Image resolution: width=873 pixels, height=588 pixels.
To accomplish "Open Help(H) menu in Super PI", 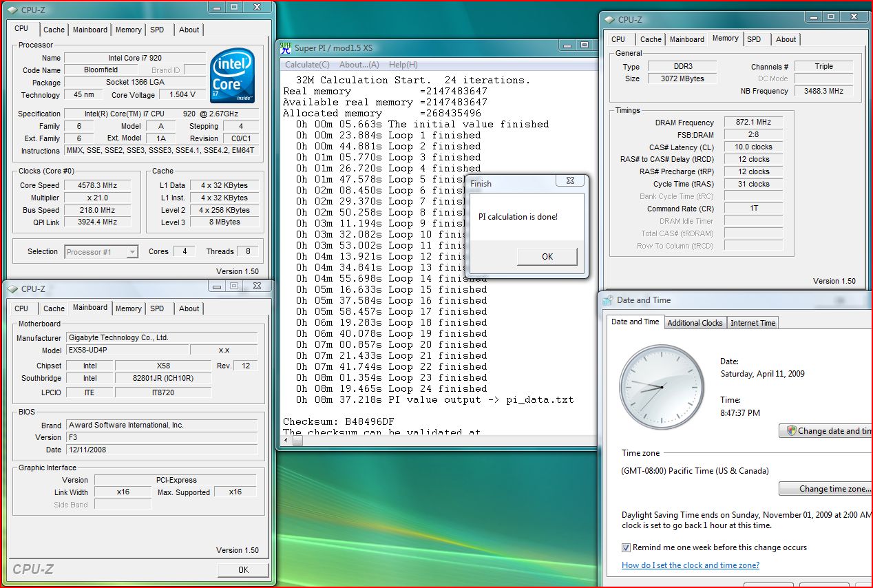I will [403, 65].
